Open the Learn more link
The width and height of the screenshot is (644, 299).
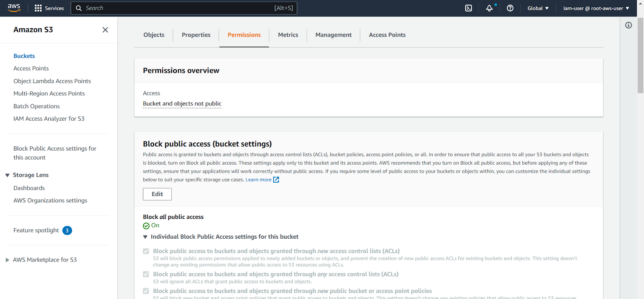(x=258, y=180)
